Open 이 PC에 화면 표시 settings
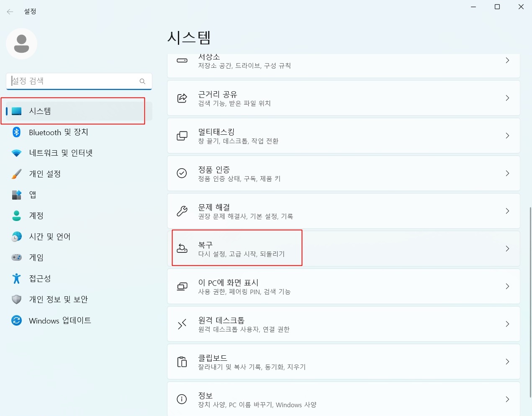 344,286
